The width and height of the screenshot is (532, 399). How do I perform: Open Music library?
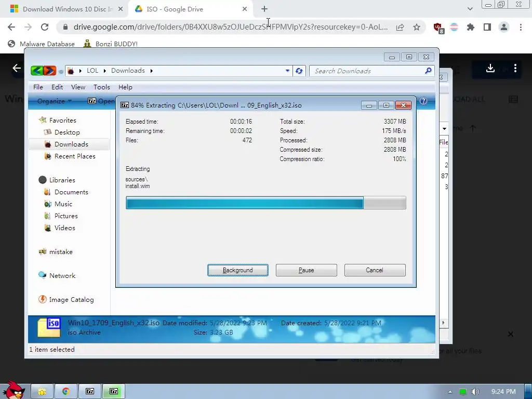point(63,204)
